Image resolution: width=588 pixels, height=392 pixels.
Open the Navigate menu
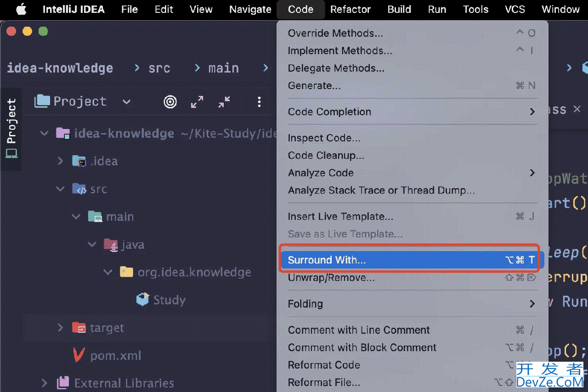pos(250,9)
